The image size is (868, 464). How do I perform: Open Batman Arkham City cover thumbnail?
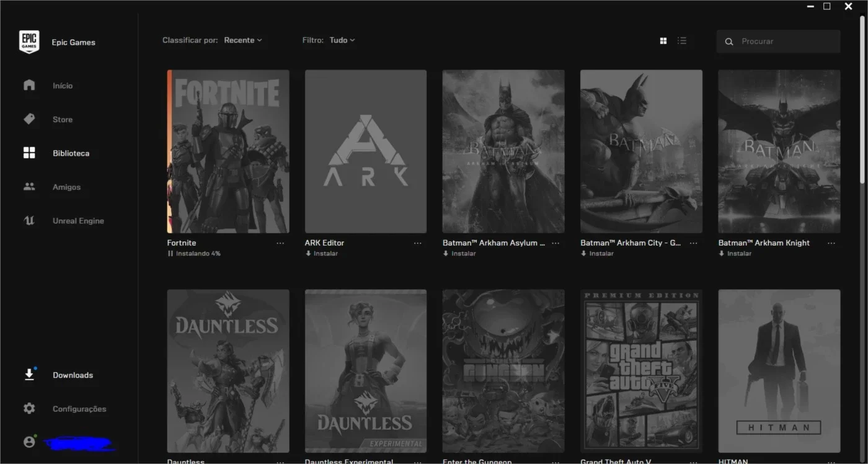pyautogui.click(x=641, y=151)
